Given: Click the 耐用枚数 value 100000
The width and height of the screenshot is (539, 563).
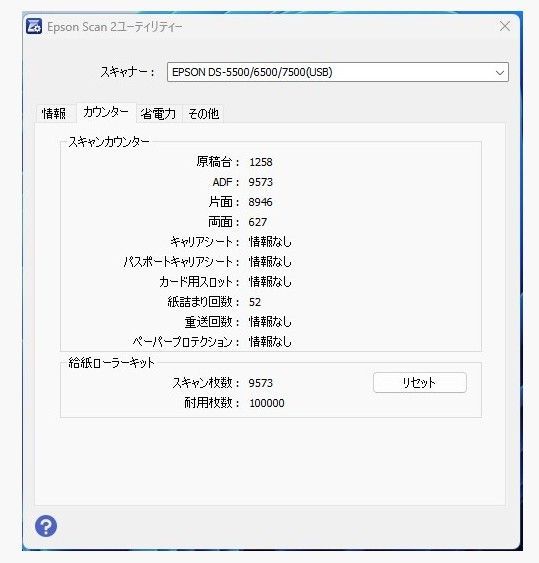Looking at the screenshot, I should 267,403.
